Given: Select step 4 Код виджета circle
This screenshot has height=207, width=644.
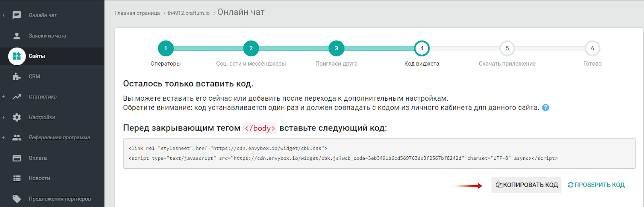Looking at the screenshot, I should click(x=422, y=48).
